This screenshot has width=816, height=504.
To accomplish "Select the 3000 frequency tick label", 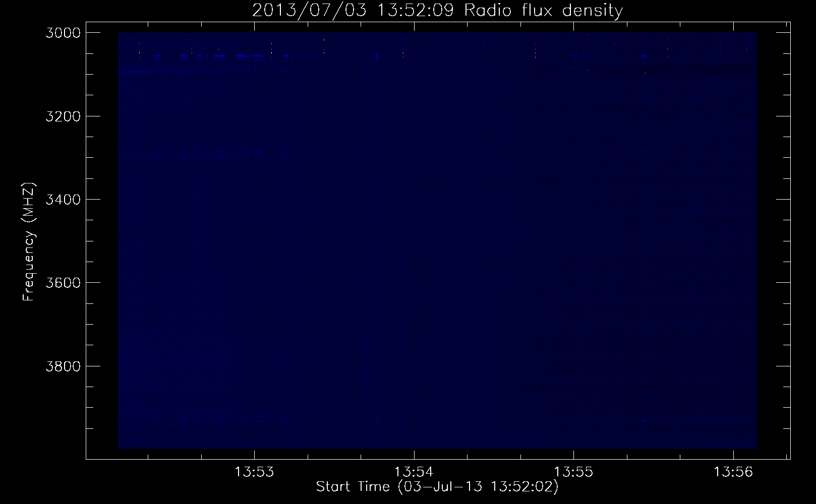I will click(63, 33).
